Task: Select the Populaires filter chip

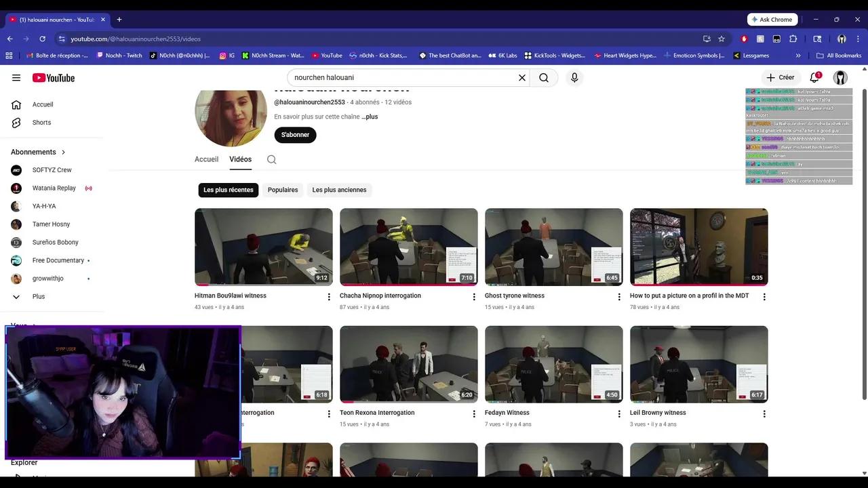Action: pos(283,190)
